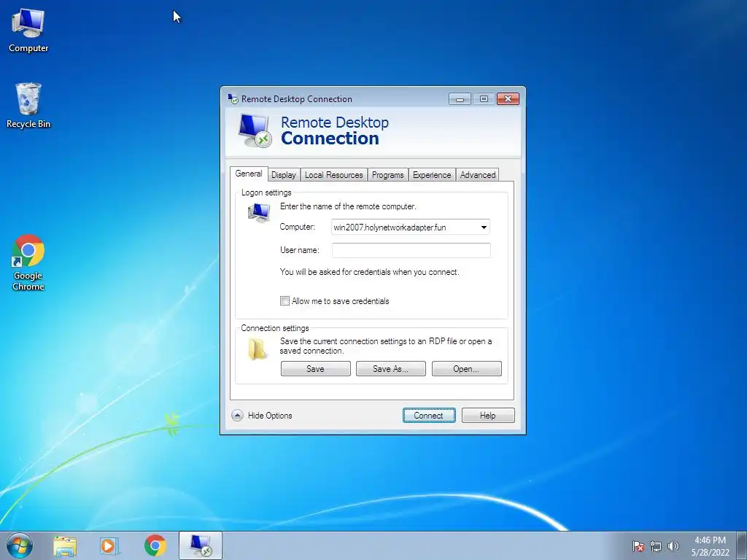This screenshot has width=747, height=560.
Task: Open Windows Explorer from the taskbar
Action: coord(65,545)
